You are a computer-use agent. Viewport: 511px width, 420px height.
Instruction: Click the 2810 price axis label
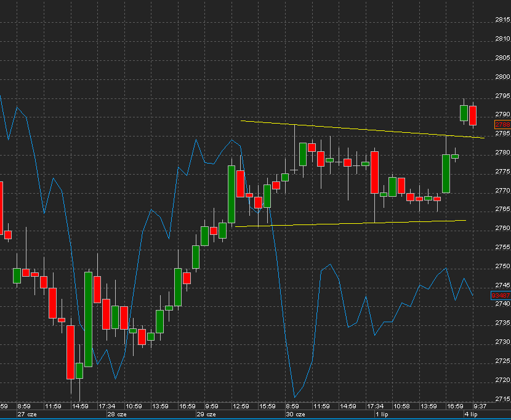pyautogui.click(x=502, y=38)
